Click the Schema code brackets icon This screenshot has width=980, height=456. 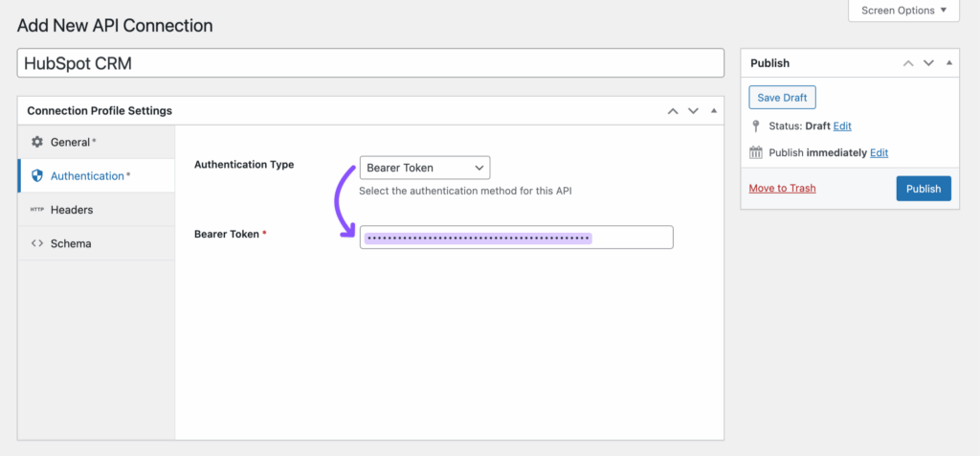37,243
